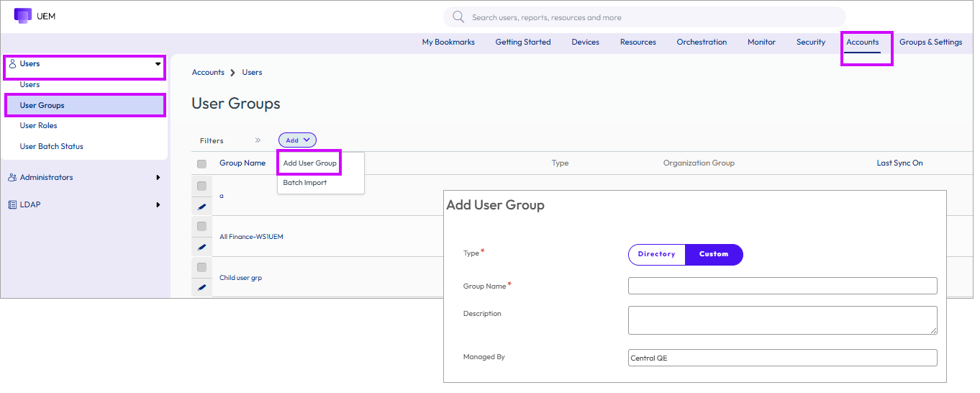This screenshot has width=980, height=393.
Task: Click the edit pencil for Child user grp
Action: pos(201,287)
